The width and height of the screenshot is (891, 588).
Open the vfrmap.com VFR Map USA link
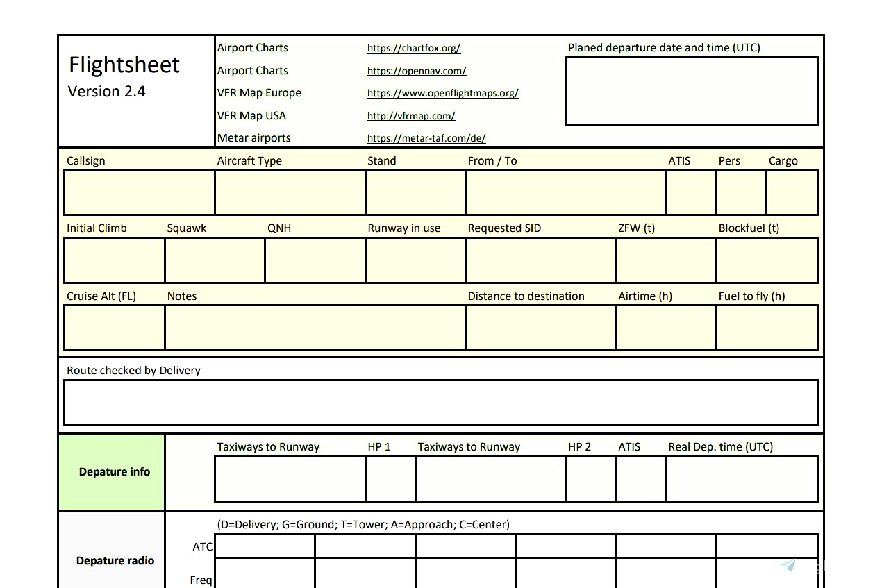[x=411, y=116]
